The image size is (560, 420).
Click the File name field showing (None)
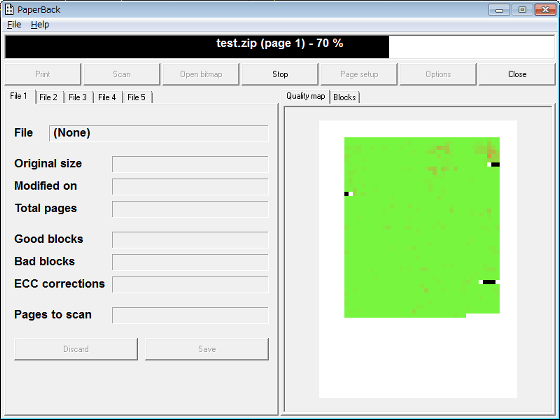pyautogui.click(x=159, y=133)
